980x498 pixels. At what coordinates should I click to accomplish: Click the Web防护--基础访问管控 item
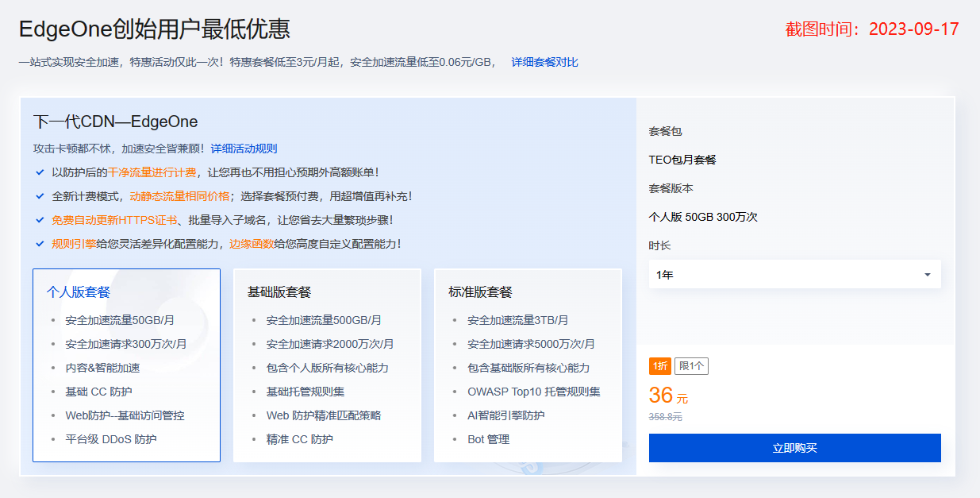125,415
